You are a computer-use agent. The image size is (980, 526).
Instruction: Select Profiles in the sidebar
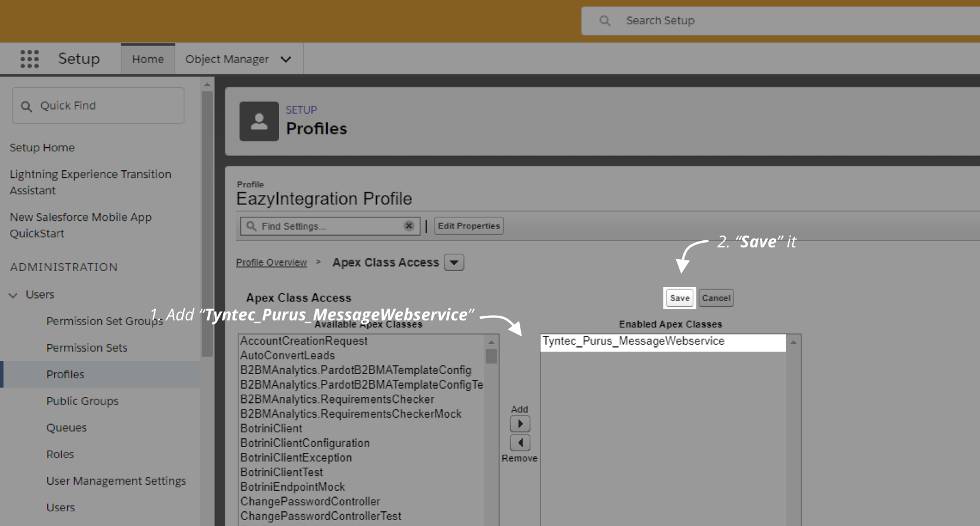click(65, 375)
